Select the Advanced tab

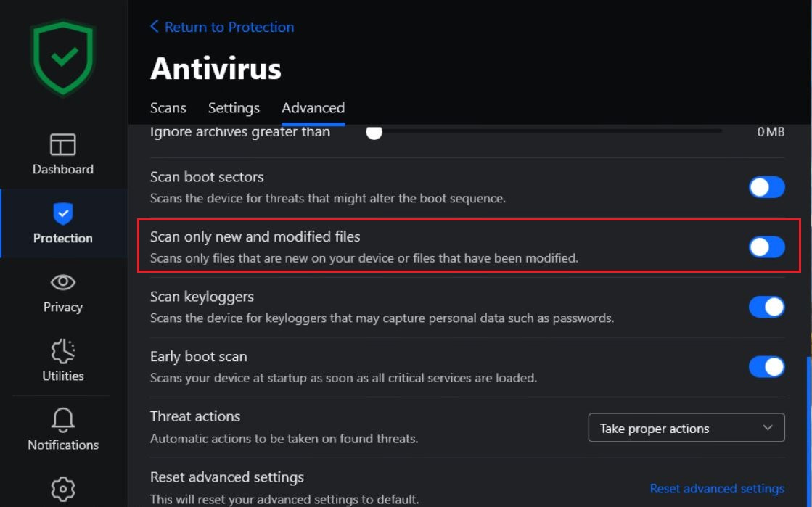[x=313, y=108]
